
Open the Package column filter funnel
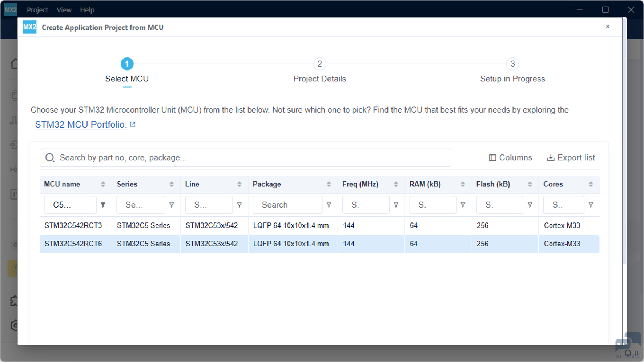click(x=329, y=205)
